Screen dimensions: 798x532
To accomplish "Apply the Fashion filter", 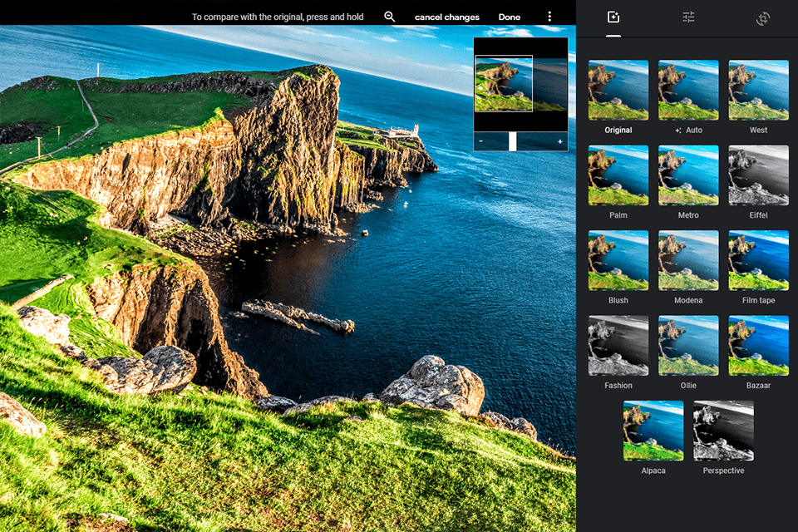I will click(x=618, y=344).
